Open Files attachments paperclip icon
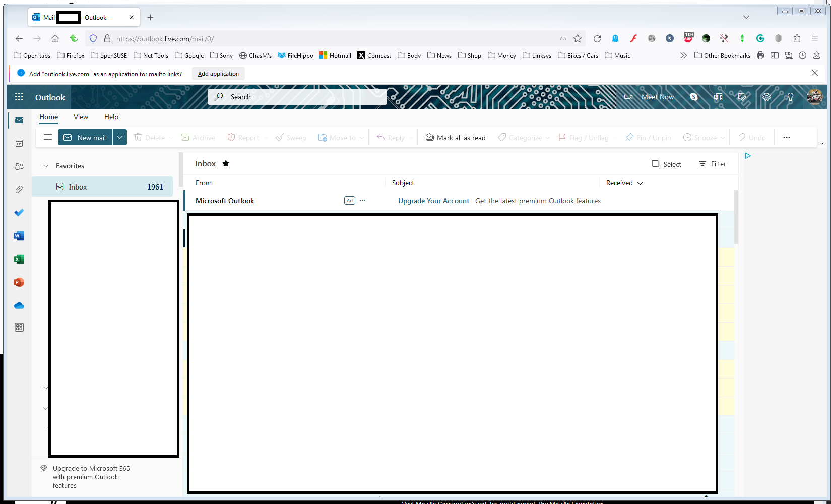The height and width of the screenshot is (504, 831). (19, 190)
